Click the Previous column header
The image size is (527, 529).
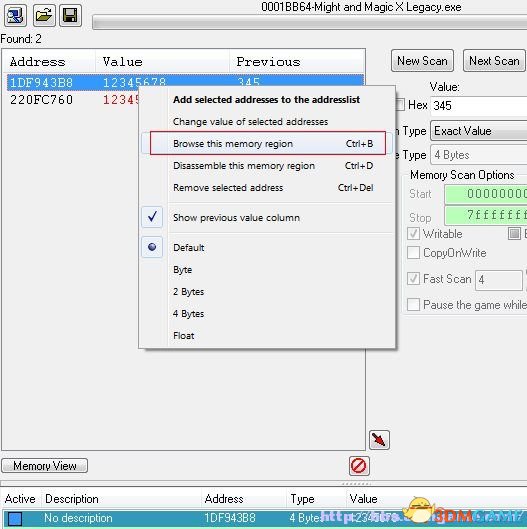point(297,62)
